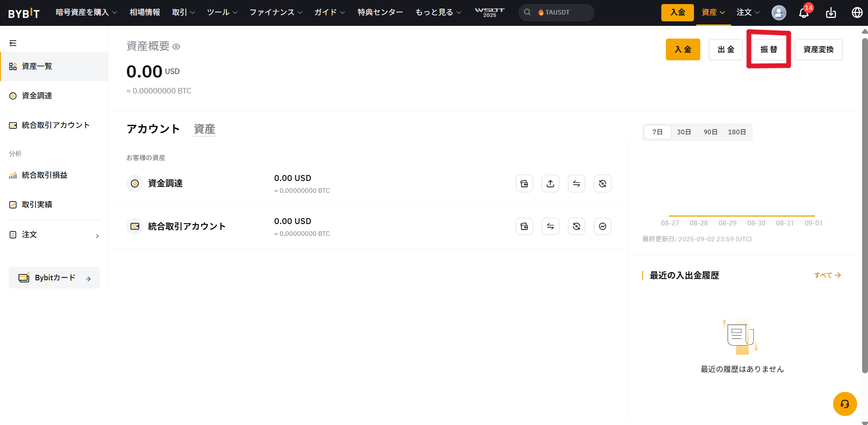Click the app download icon in header
The width and height of the screenshot is (868, 425).
tap(830, 13)
